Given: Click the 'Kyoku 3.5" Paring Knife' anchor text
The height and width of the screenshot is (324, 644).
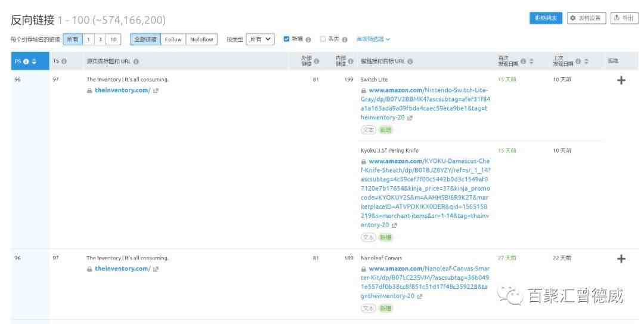Looking at the screenshot, I should [389, 151].
